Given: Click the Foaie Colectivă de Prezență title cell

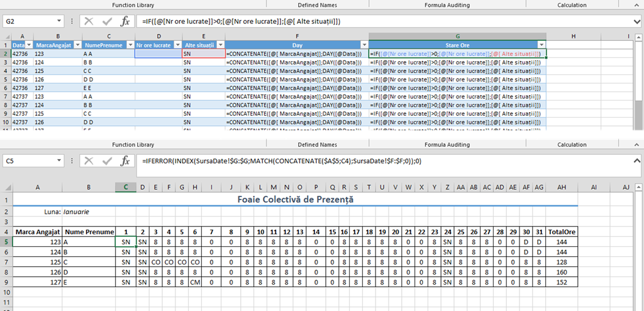Looking at the screenshot, I should tap(295, 200).
